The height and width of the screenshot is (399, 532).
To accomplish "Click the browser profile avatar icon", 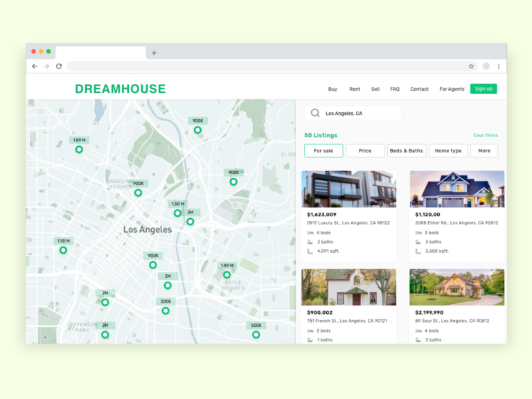I will coord(486,66).
